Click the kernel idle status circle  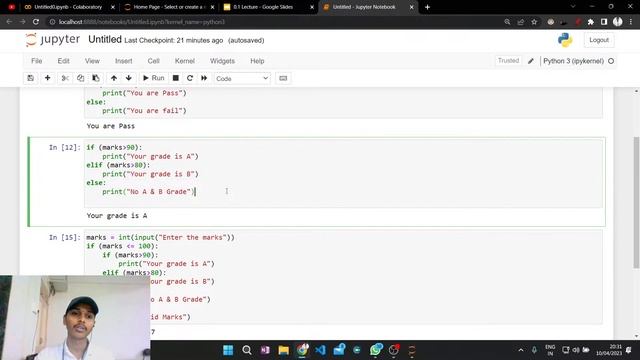click(x=611, y=61)
